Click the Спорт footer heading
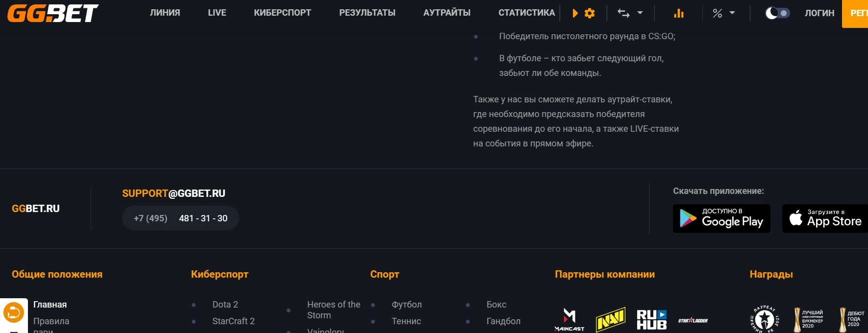 385,274
